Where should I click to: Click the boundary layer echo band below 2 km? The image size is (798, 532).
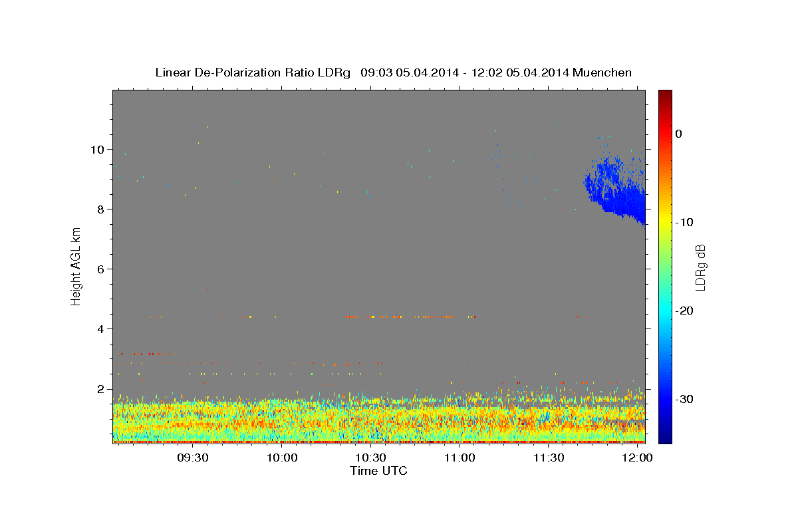click(378, 419)
